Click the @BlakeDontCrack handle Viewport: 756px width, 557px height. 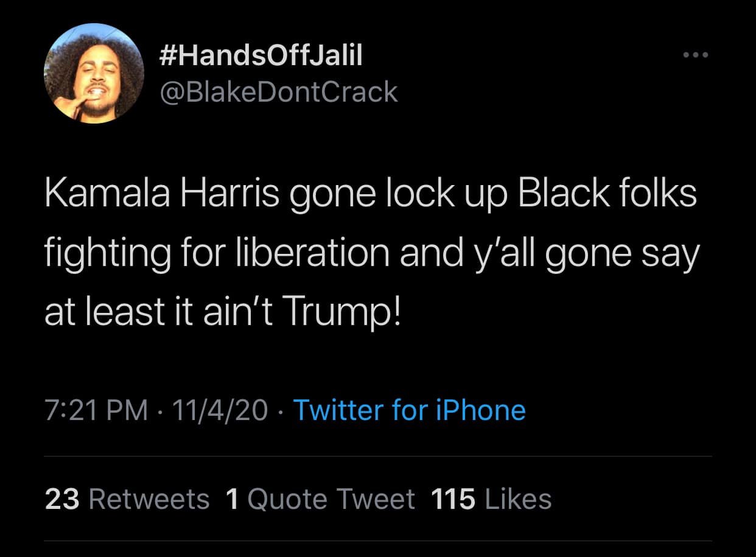click(278, 92)
